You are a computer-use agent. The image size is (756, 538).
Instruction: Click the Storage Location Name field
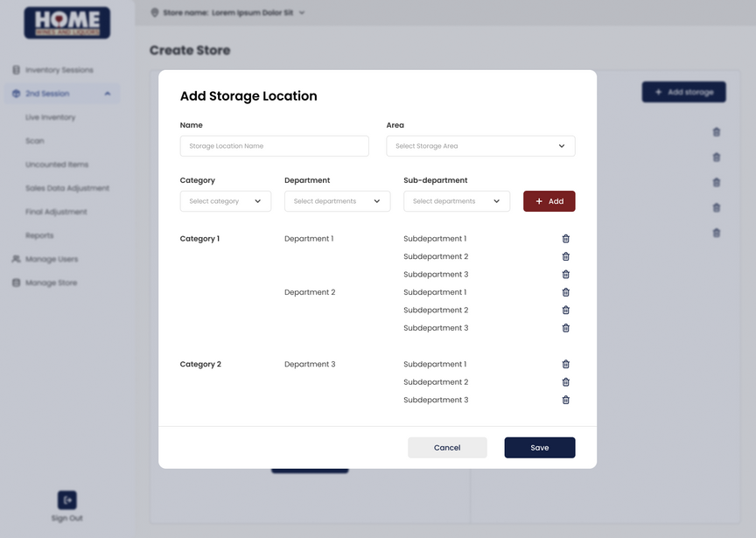point(274,146)
